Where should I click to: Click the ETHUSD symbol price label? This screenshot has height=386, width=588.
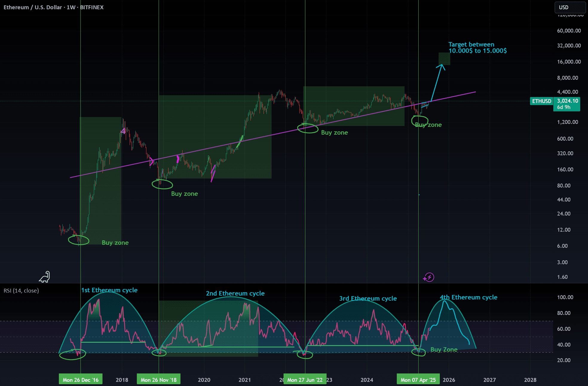pyautogui.click(x=541, y=101)
